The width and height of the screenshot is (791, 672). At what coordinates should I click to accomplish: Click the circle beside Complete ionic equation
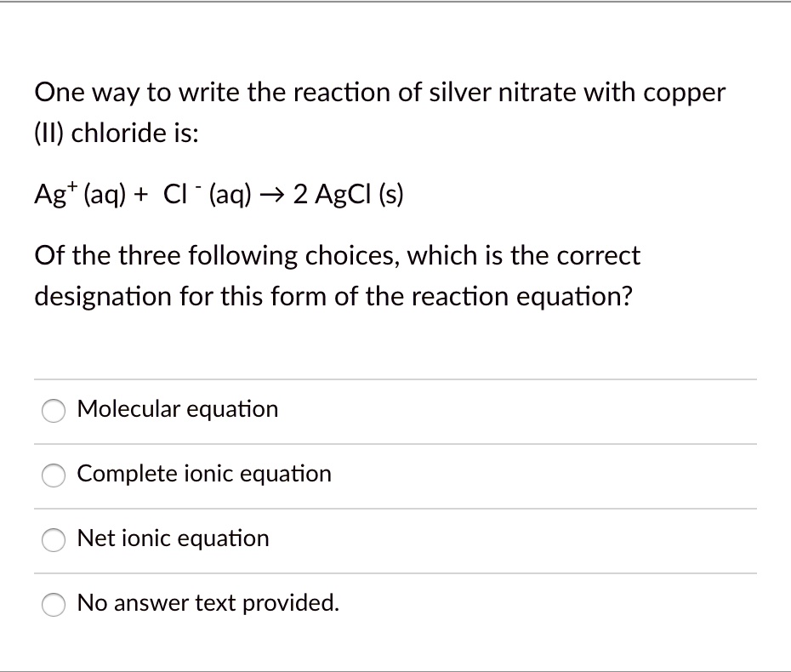(x=53, y=476)
